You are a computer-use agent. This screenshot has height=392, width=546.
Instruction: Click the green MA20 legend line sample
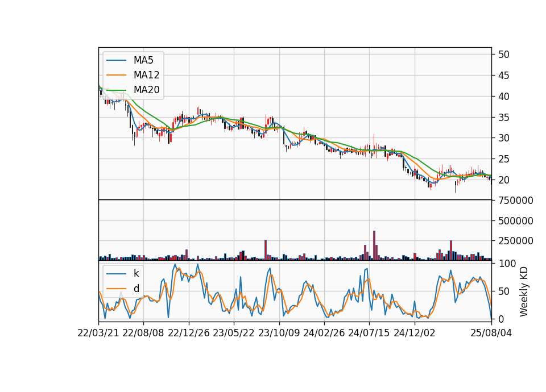[116, 90]
